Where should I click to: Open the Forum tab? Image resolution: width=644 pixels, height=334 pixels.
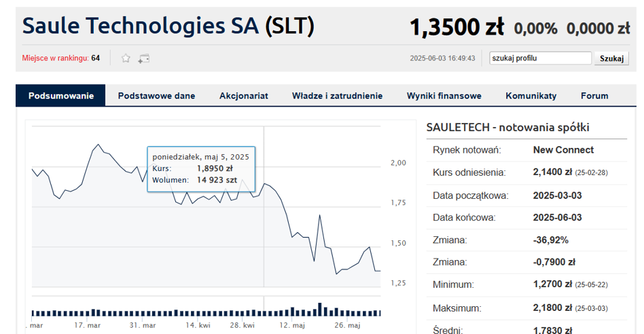pos(594,96)
